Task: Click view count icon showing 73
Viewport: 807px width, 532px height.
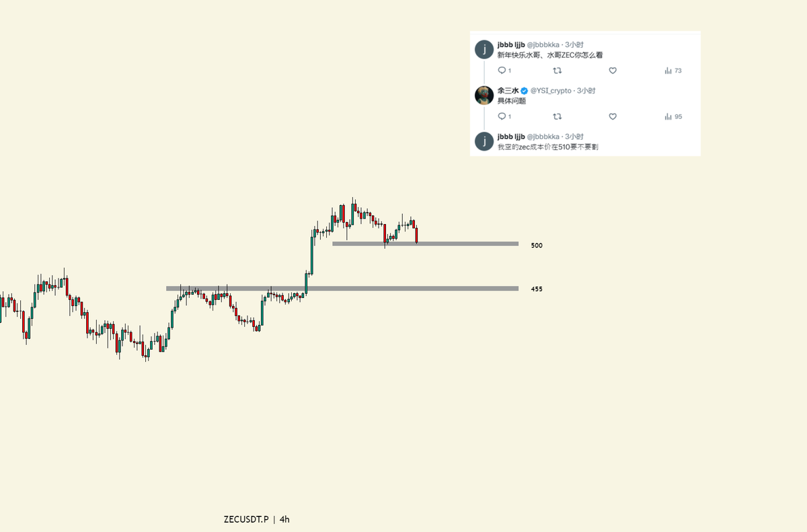Action: [x=668, y=71]
